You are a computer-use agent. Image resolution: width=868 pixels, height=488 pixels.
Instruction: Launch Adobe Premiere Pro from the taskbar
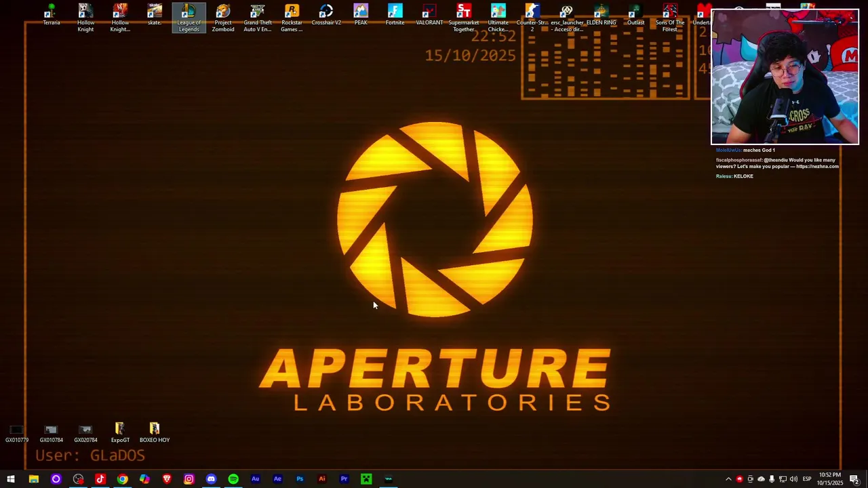[344, 479]
